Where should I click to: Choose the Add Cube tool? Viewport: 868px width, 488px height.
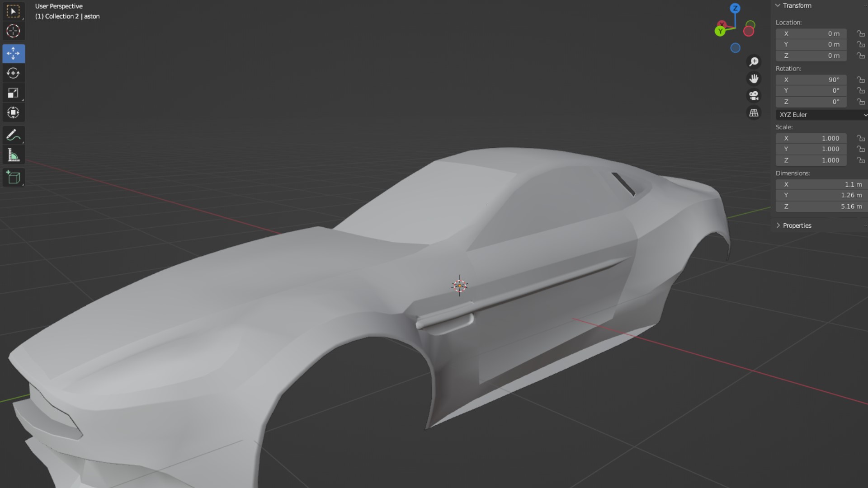pyautogui.click(x=13, y=178)
